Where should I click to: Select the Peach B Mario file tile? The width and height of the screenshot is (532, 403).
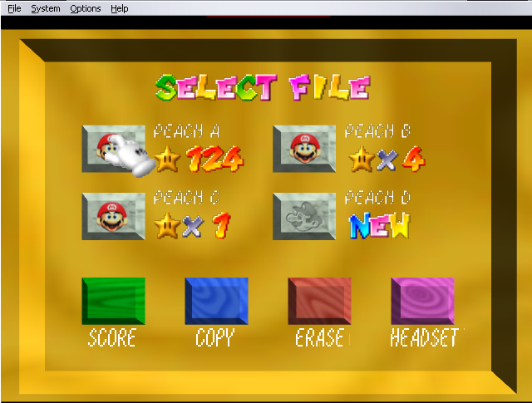click(x=304, y=149)
